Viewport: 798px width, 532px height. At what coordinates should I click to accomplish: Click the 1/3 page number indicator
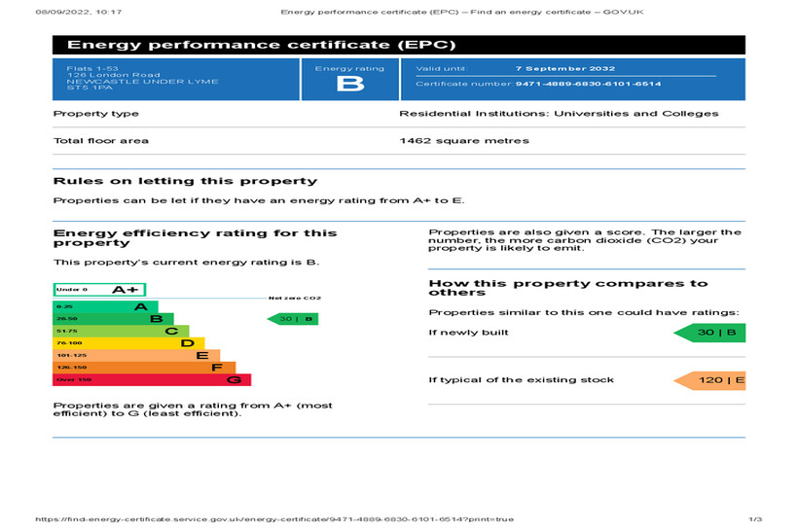click(x=755, y=519)
